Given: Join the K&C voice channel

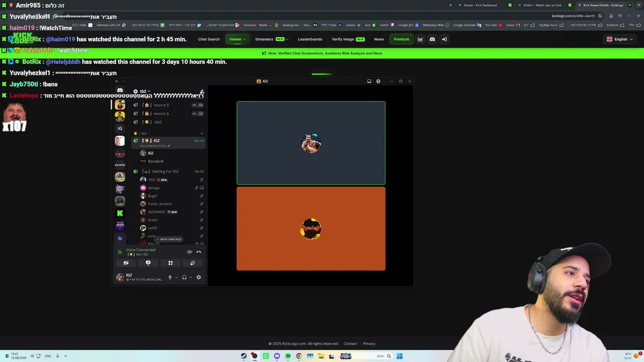Looking at the screenshot, I should tap(168, 122).
